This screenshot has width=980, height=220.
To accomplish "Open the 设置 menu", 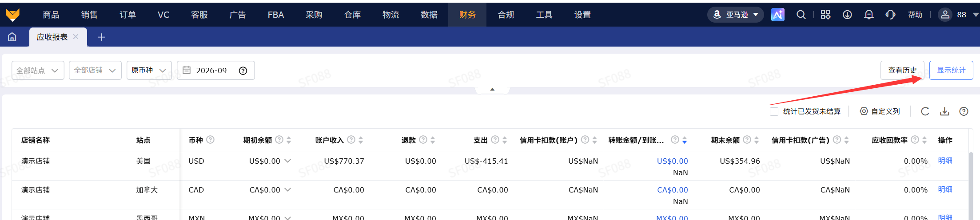I will 582,15.
